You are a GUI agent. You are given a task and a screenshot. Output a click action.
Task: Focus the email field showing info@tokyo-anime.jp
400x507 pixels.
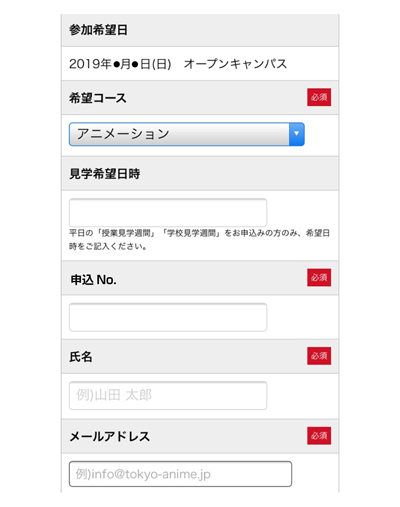180,474
